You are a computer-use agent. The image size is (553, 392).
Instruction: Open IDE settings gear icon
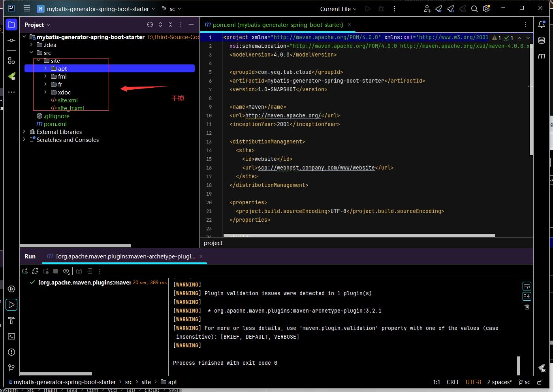point(486,9)
